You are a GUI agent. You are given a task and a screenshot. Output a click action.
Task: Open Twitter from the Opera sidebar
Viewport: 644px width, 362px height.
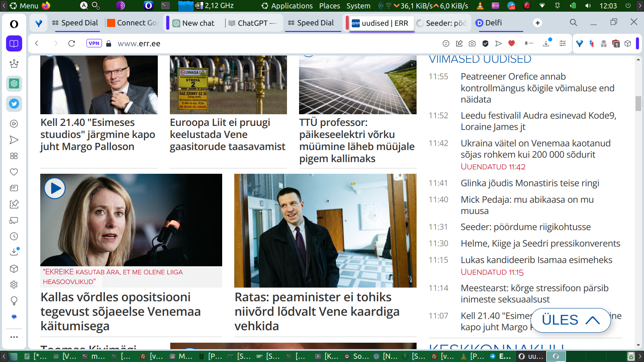coord(14,104)
